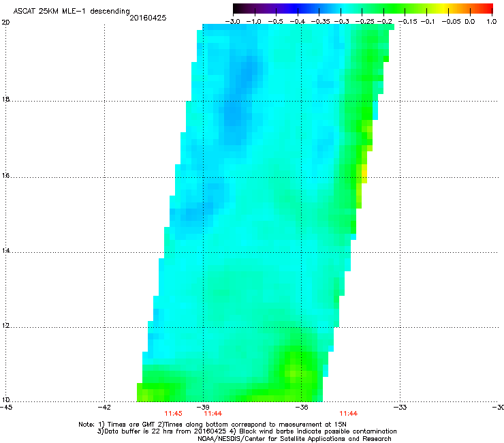Click the note line starting "3)Data buffer is 22 hrs"

tap(247, 431)
